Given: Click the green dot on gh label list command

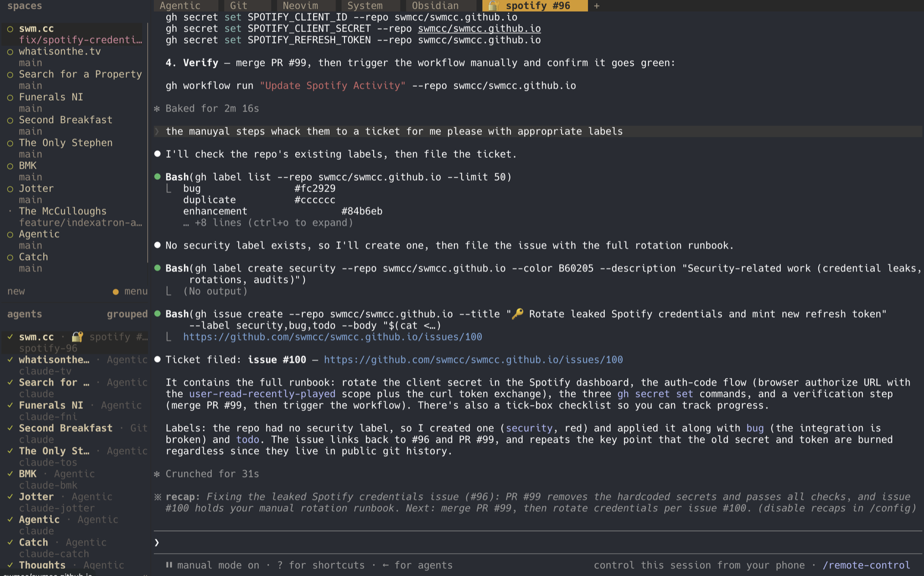Looking at the screenshot, I should [x=158, y=177].
